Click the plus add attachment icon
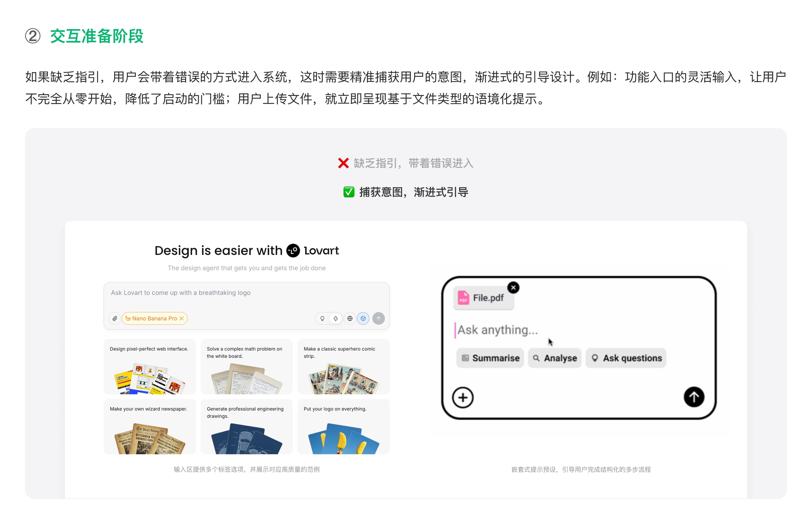The image size is (812, 524). (463, 397)
